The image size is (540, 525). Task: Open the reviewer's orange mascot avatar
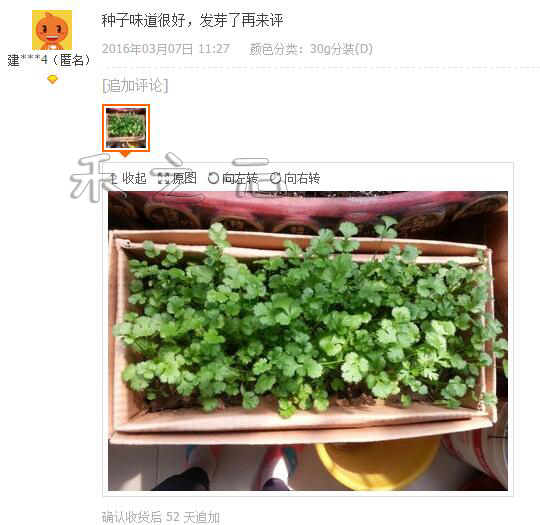click(52, 30)
